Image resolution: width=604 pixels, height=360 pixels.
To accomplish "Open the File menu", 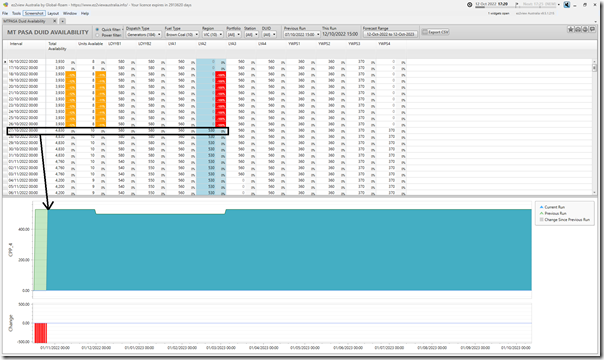I will (5, 13).
